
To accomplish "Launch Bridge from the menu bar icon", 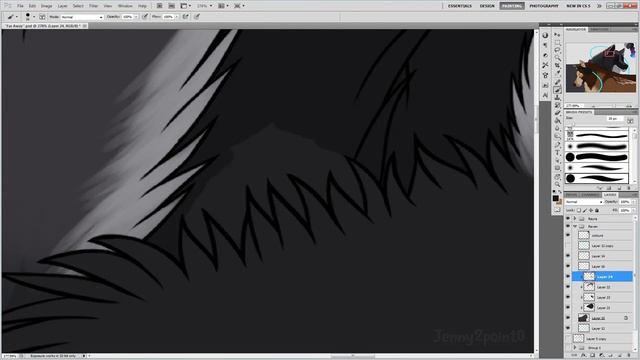I will click(x=160, y=6).
